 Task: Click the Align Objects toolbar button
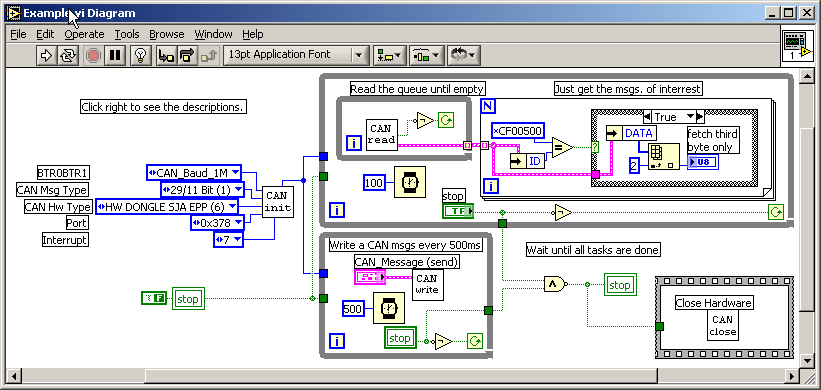coord(389,55)
